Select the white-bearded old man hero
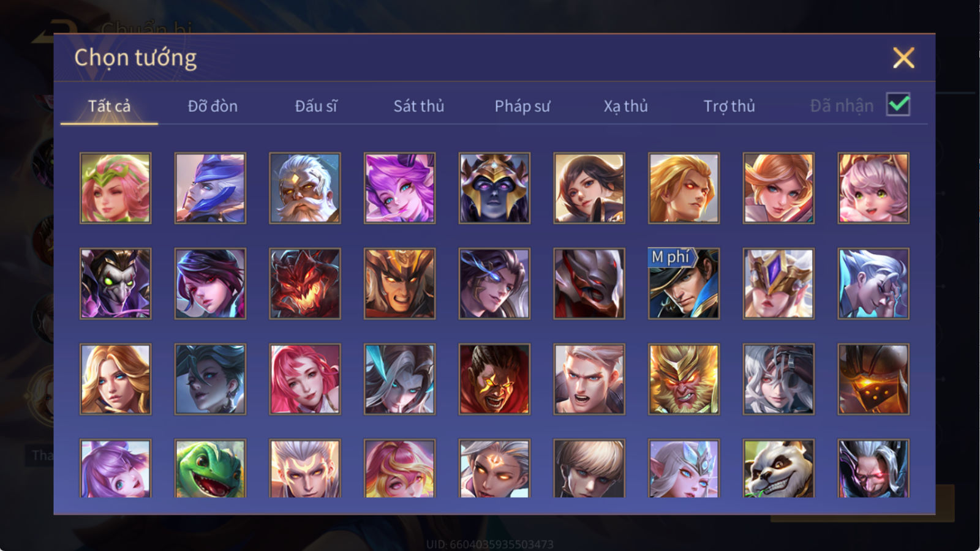This screenshot has width=980, height=551. [x=305, y=188]
